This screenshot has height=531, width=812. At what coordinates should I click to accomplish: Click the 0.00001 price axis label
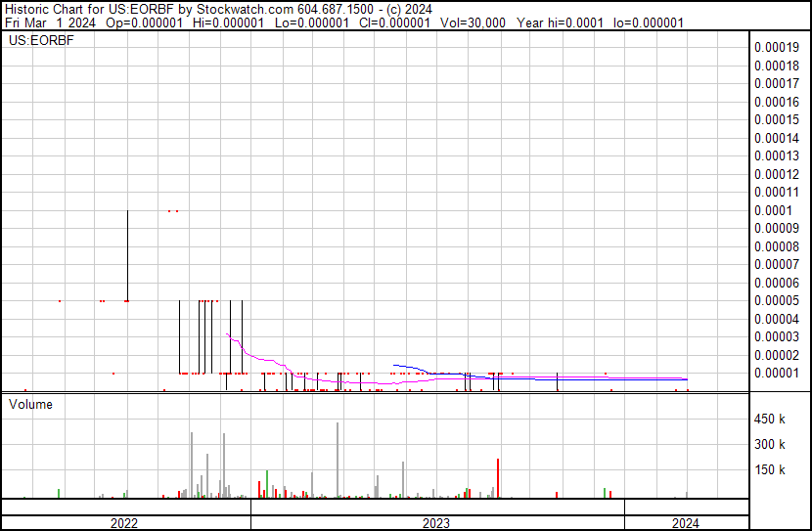pyautogui.click(x=777, y=374)
